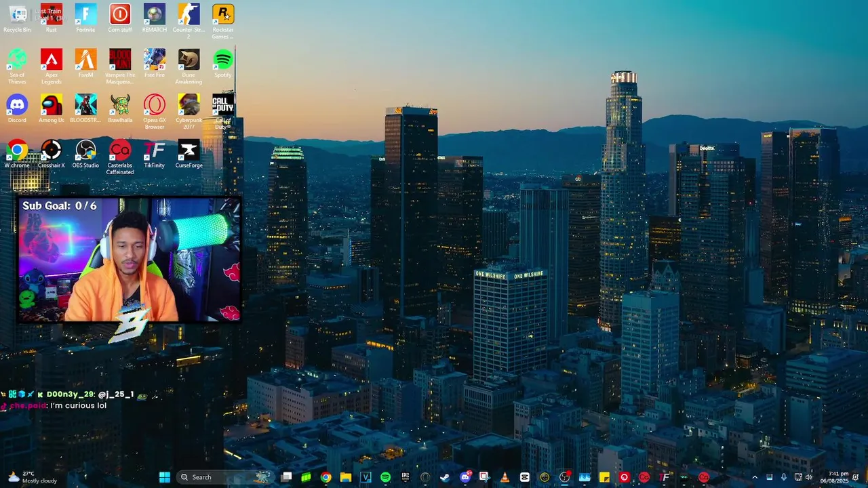This screenshot has height=488, width=868.
Task: Open the Spotify desktop shortcut
Action: 223,64
